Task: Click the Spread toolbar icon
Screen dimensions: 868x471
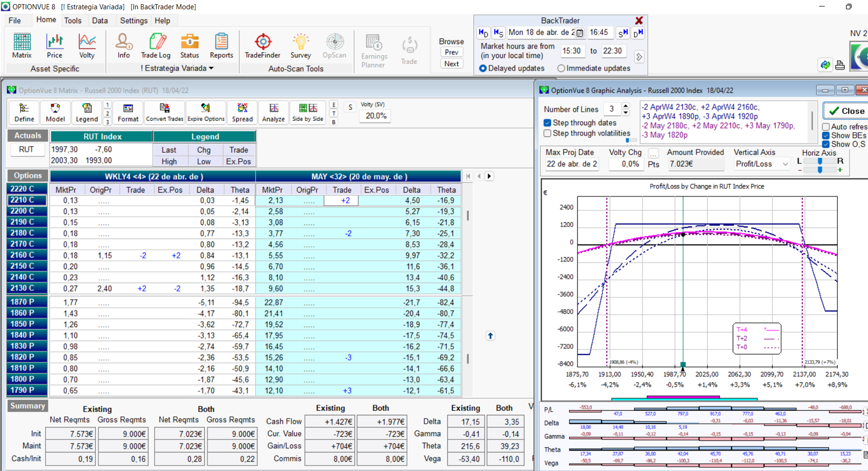Action: click(242, 112)
